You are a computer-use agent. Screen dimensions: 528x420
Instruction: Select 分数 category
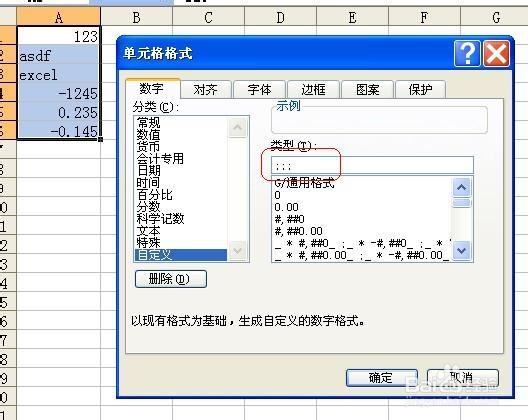coord(181,206)
